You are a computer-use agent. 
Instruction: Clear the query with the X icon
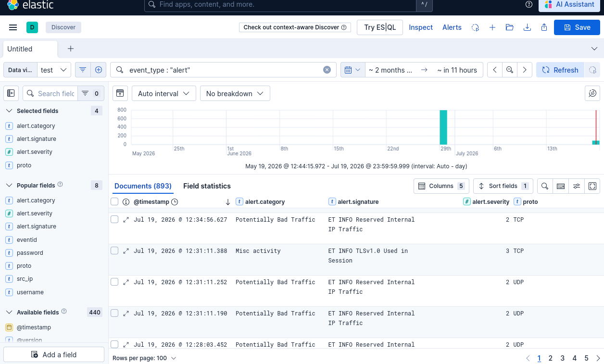pos(327,70)
